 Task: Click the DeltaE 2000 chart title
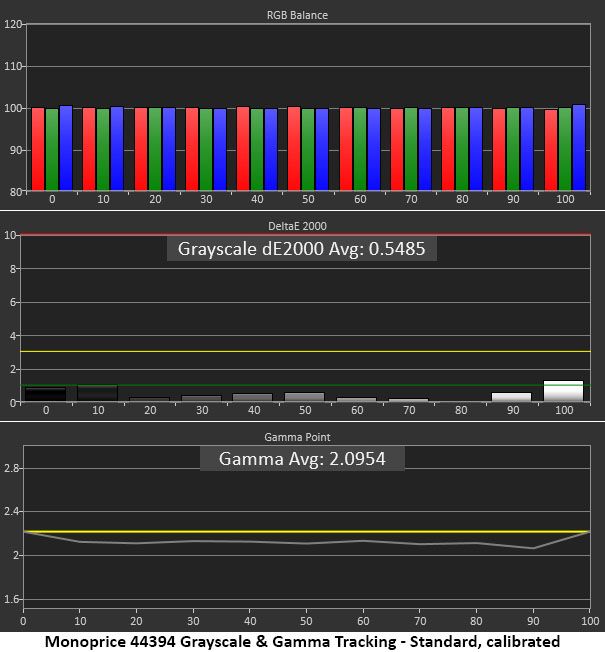click(x=297, y=226)
